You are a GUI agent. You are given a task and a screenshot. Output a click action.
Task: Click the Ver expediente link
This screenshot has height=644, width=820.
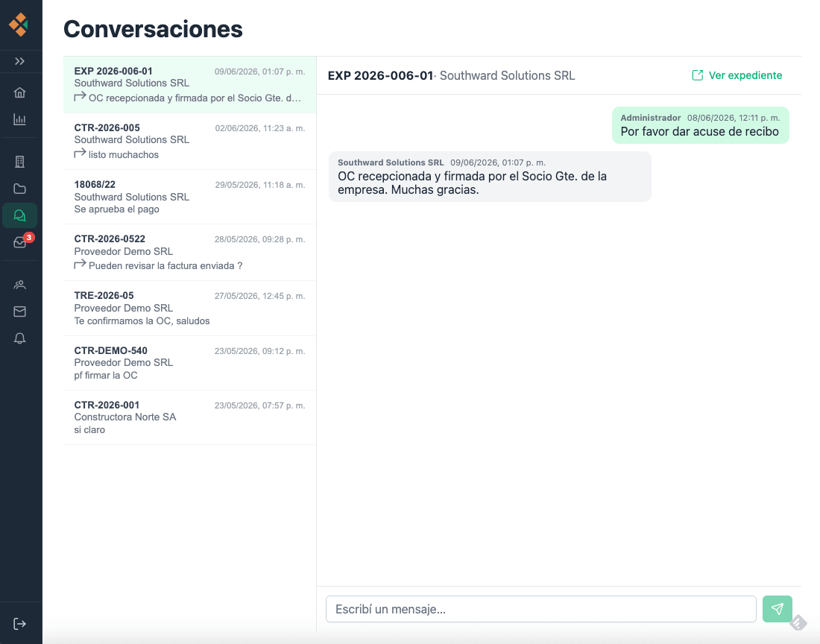[x=737, y=75]
